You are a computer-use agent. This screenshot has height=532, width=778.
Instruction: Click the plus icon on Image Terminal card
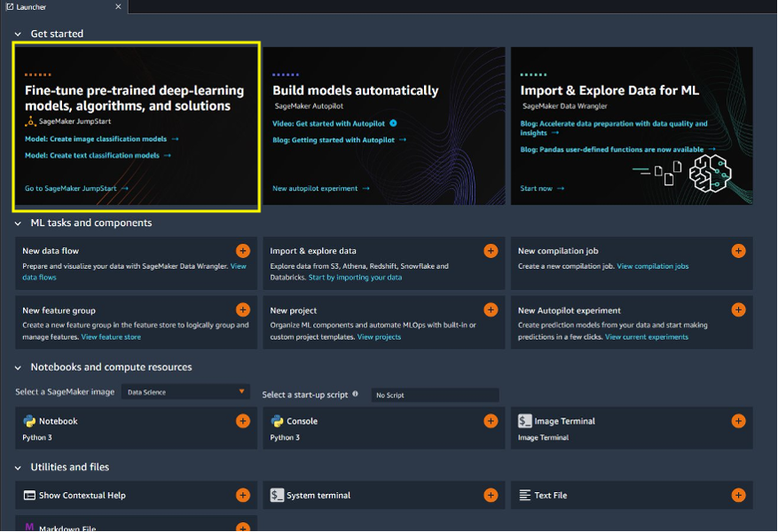tap(738, 421)
